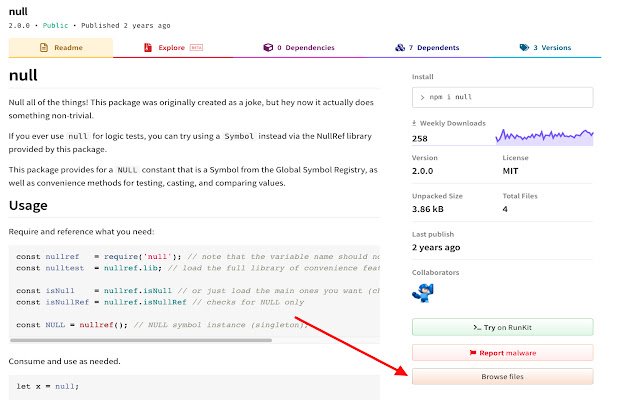Image resolution: width=640 pixels, height=400 pixels.
Task: Click the Explore file icon
Action: [x=147, y=48]
